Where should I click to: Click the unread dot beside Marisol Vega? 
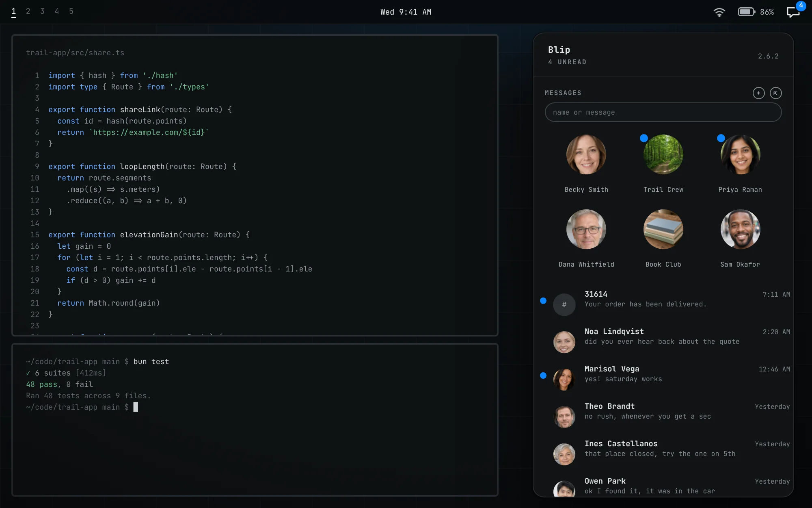(x=543, y=376)
